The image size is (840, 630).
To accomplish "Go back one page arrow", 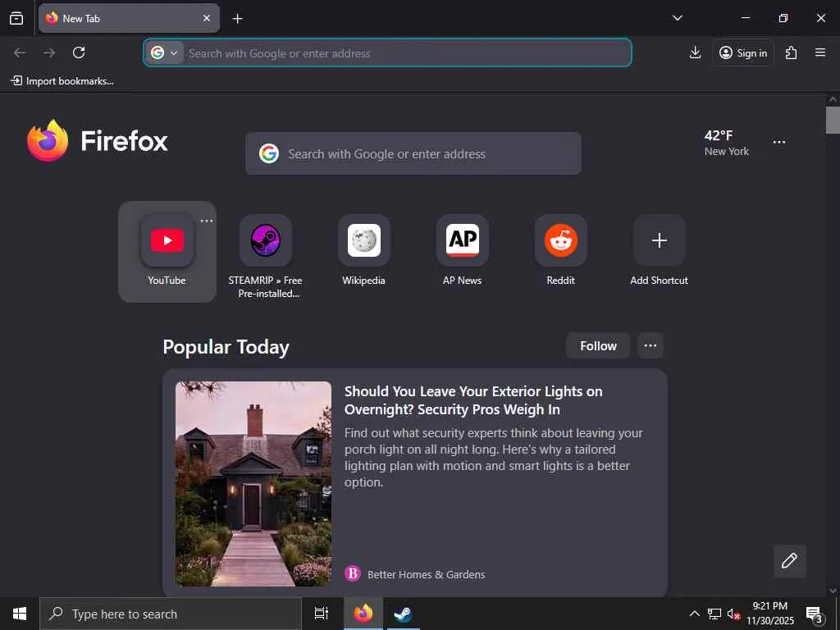I will [x=20, y=52].
